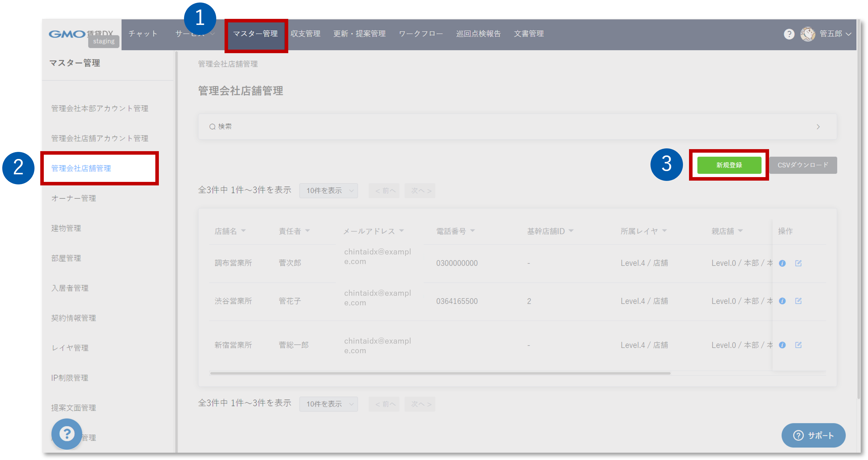This screenshot has width=868, height=460.
Task: Click edit icon for 新宿営業所 row
Action: point(798,345)
